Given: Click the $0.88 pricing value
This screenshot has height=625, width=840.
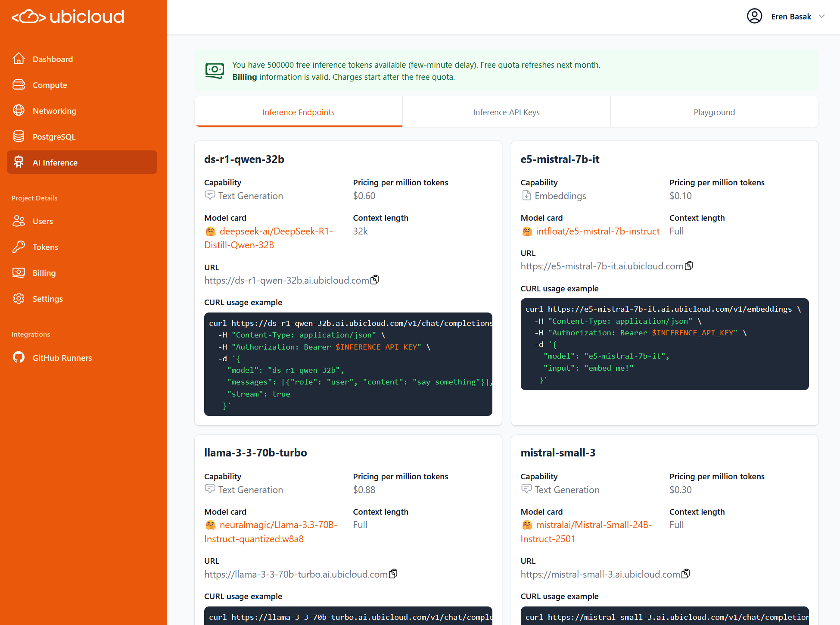Looking at the screenshot, I should click(x=364, y=490).
